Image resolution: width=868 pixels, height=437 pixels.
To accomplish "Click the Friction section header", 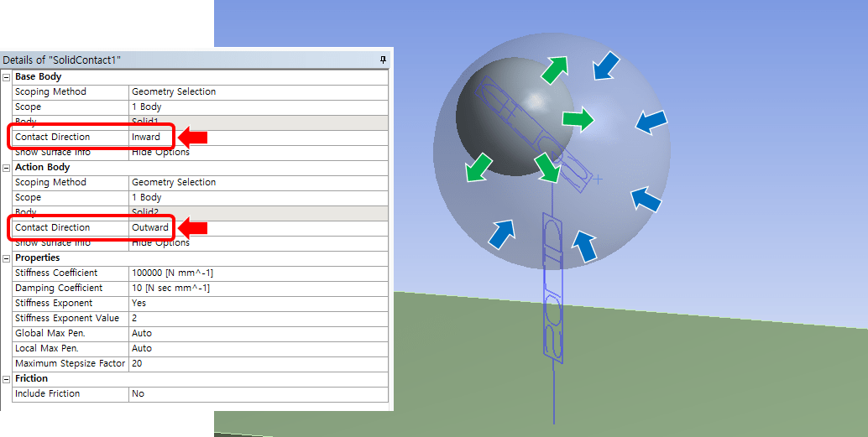I will (x=31, y=379).
